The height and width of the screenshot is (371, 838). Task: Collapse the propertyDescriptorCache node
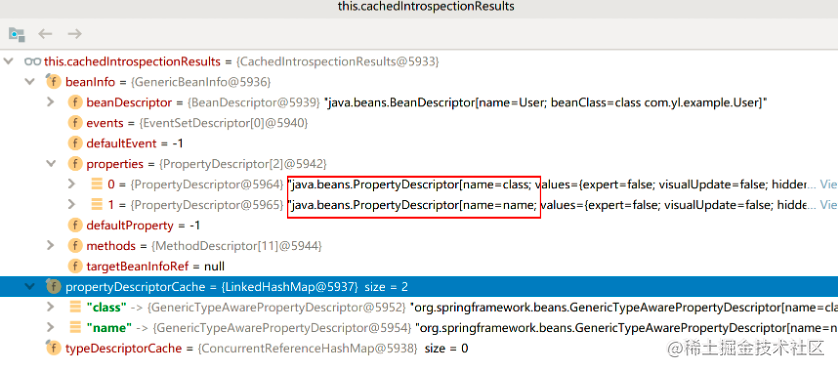coord(29,287)
